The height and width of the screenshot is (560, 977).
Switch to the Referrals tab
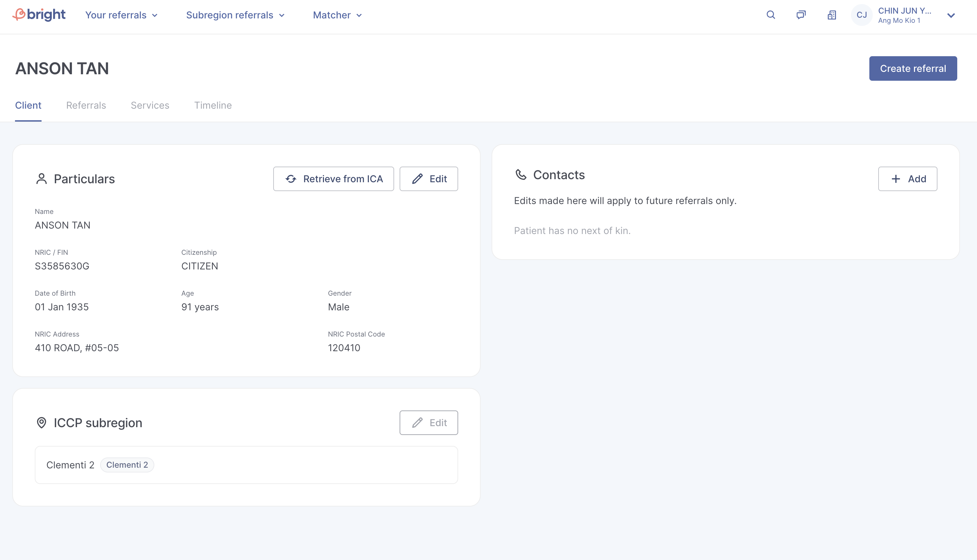click(86, 105)
